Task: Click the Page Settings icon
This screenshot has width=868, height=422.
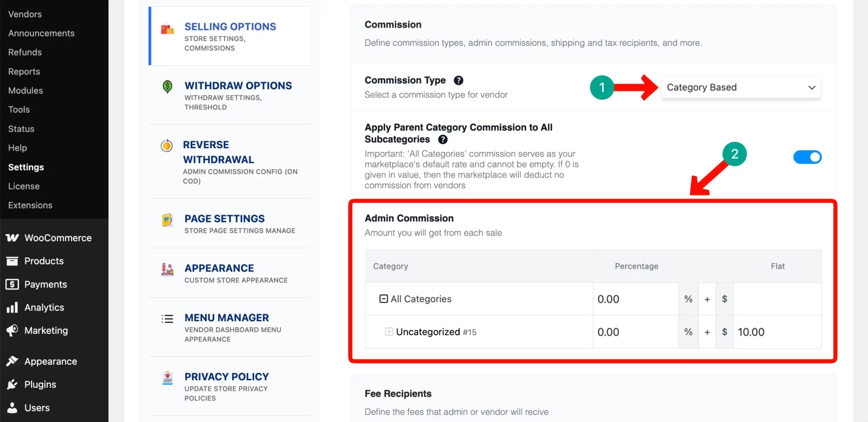Action: click(167, 220)
